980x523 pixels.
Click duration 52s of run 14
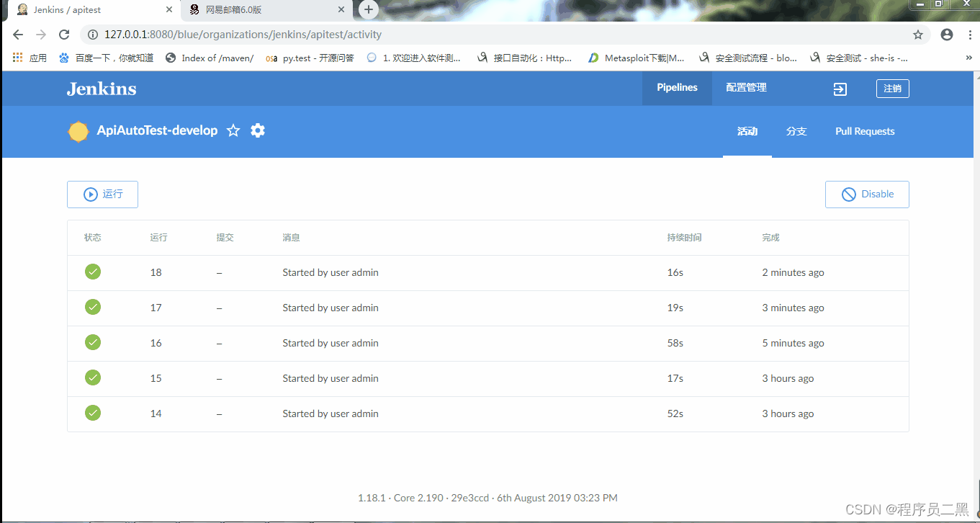coord(675,414)
